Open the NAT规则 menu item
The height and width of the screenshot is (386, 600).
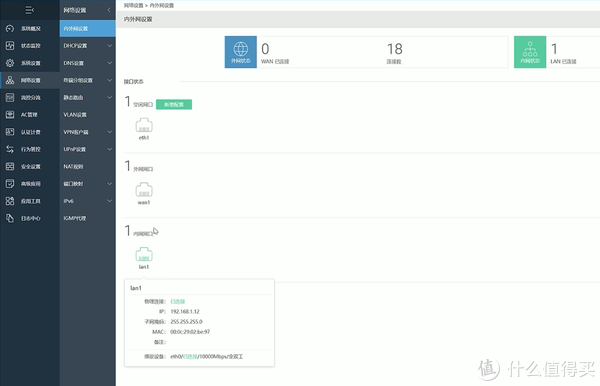[88, 166]
